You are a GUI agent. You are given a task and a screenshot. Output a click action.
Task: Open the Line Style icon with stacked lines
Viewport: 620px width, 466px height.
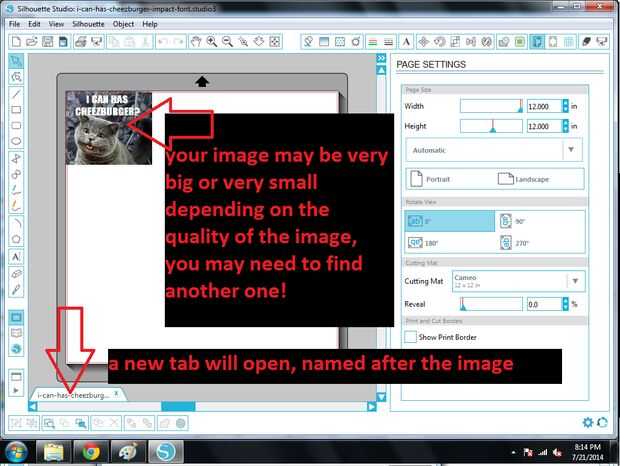[x=388, y=42]
